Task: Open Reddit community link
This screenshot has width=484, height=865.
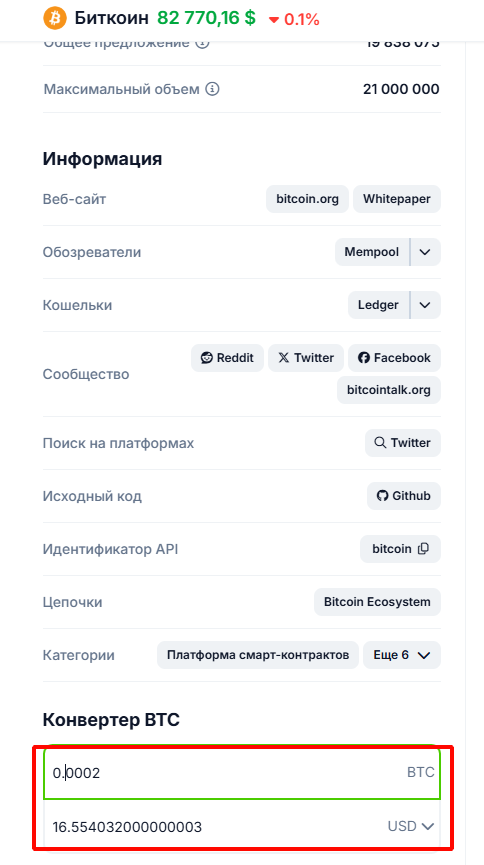Action: click(x=227, y=358)
